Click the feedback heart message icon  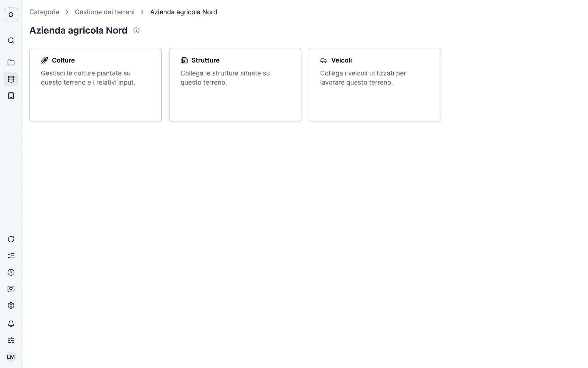pos(11,289)
